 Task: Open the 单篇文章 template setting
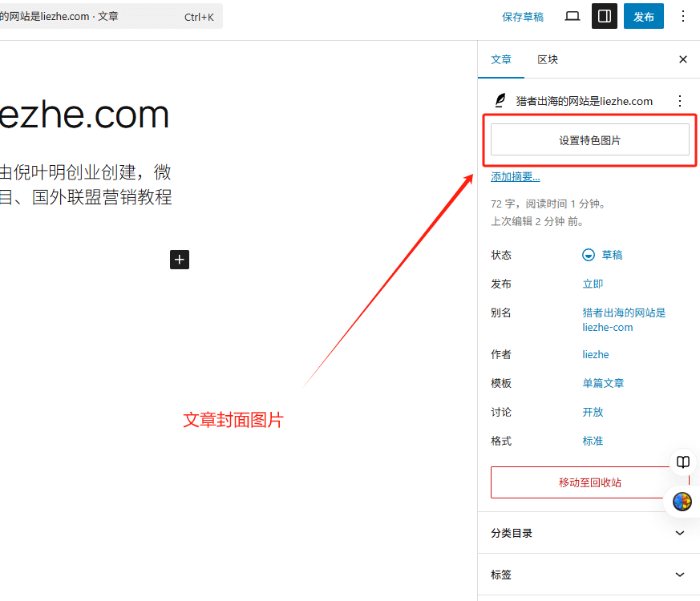tap(603, 383)
